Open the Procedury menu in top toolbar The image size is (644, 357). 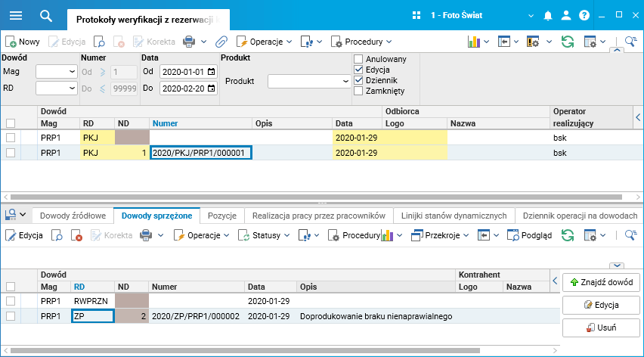(361, 42)
